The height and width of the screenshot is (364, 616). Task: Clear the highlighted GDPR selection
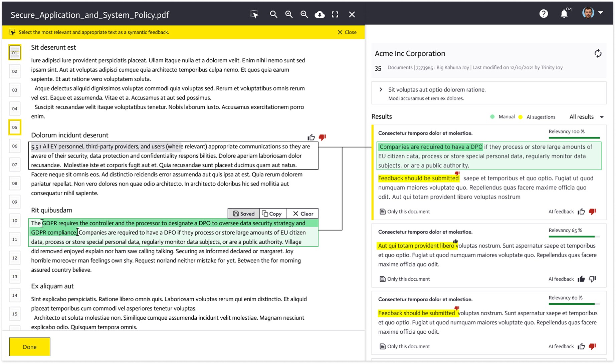(302, 214)
